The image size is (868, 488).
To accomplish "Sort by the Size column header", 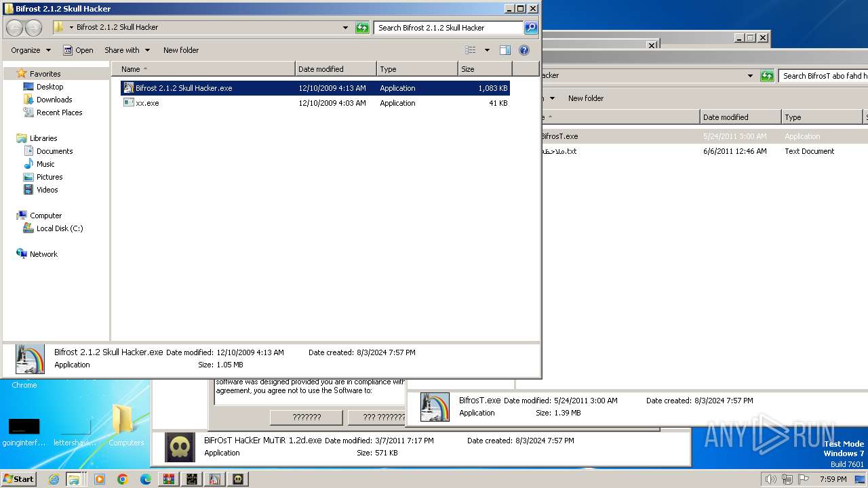I will 485,69.
